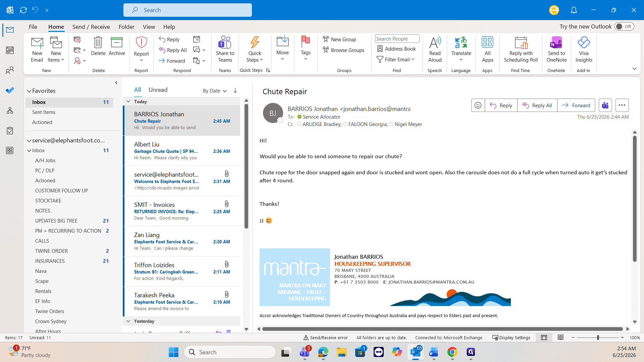Click the Read Aloud icon
Screen dimensions: 644x362
click(x=435, y=43)
